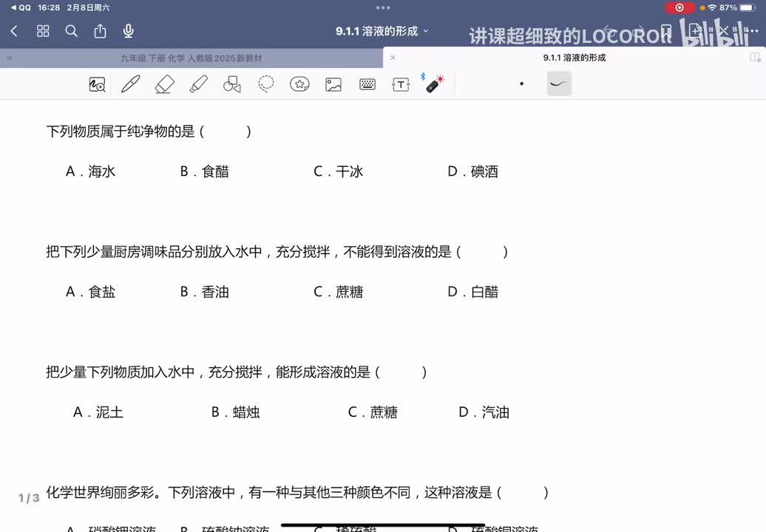The width and height of the screenshot is (766, 532).
Task: Close the 9.1.1 溶液的形成 tab
Action: pyautogui.click(x=393, y=58)
